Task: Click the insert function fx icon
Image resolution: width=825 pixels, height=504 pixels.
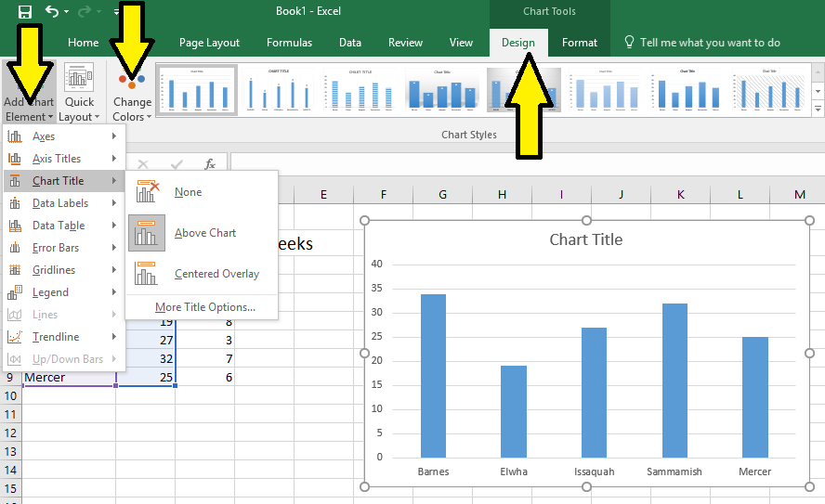Action: 210,164
